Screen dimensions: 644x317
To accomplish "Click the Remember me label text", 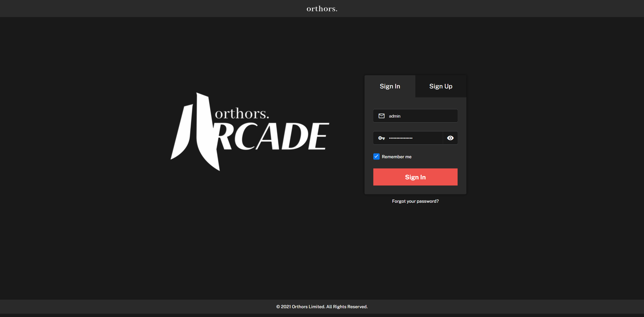I will click(x=396, y=157).
